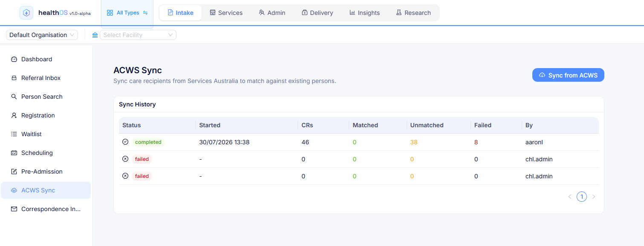644x246 pixels.
Task: Open Dashboard from the sidebar
Action: [x=46, y=59]
